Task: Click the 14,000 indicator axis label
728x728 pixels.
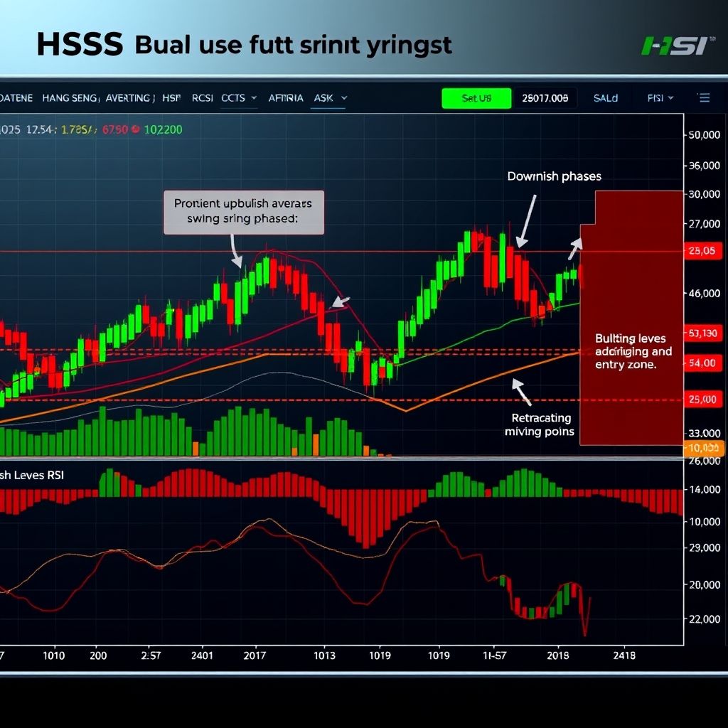Action: click(704, 489)
